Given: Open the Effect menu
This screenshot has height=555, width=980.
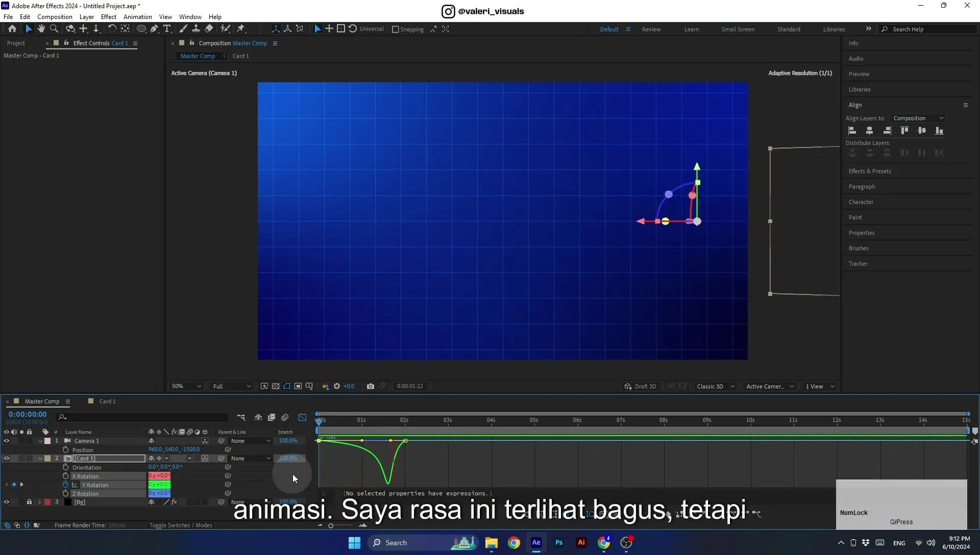Looking at the screenshot, I should pyautogui.click(x=109, y=17).
